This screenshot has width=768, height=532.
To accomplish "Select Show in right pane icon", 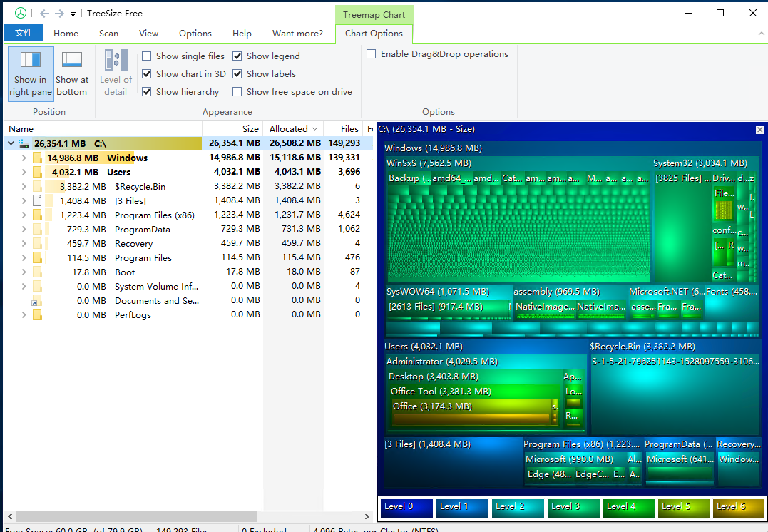I will tap(31, 73).
